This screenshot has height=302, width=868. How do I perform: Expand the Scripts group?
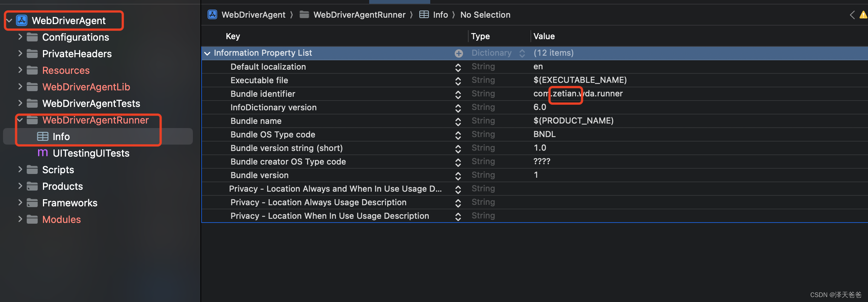coord(20,169)
